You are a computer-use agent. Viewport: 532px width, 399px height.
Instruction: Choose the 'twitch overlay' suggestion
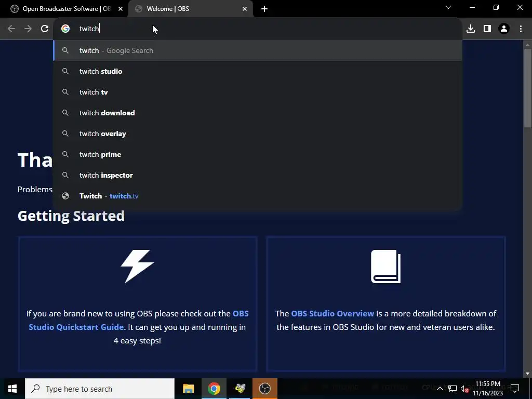click(x=258, y=134)
